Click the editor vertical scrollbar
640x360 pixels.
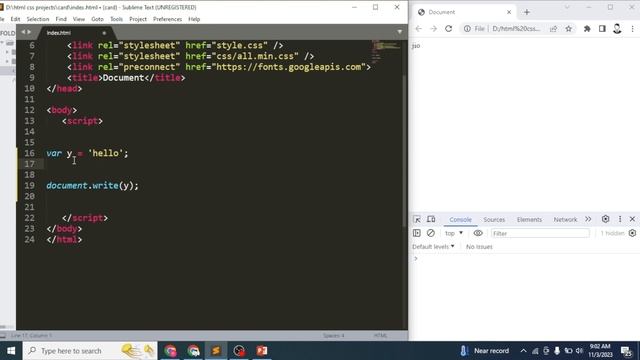pyautogui.click(x=404, y=151)
